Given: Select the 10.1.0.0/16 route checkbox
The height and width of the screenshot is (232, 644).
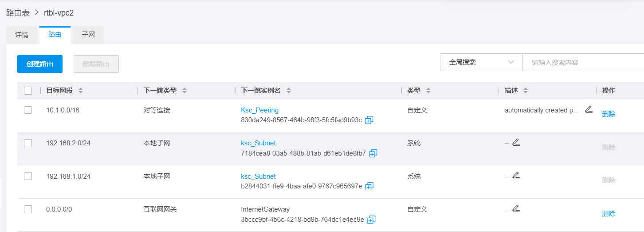Looking at the screenshot, I should pos(28,110).
